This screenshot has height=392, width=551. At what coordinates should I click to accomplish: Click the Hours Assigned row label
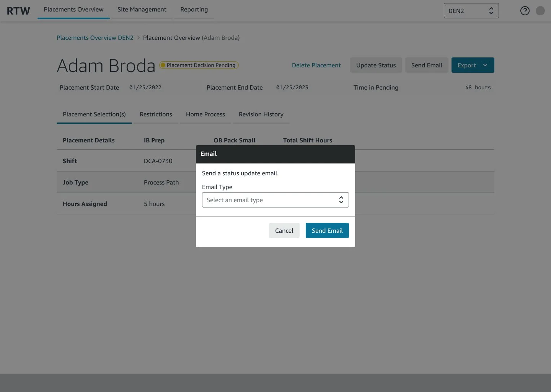tap(85, 204)
